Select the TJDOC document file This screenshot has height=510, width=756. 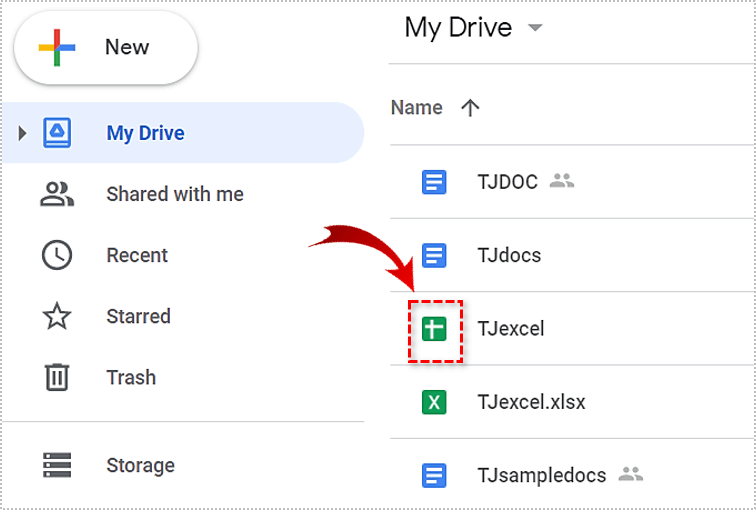508,182
